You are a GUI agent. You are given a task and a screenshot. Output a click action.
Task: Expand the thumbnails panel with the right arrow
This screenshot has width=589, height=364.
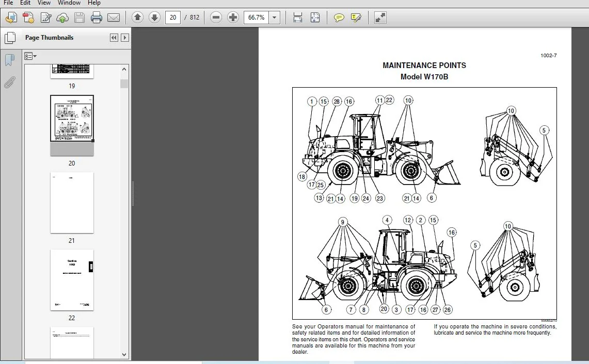(125, 38)
